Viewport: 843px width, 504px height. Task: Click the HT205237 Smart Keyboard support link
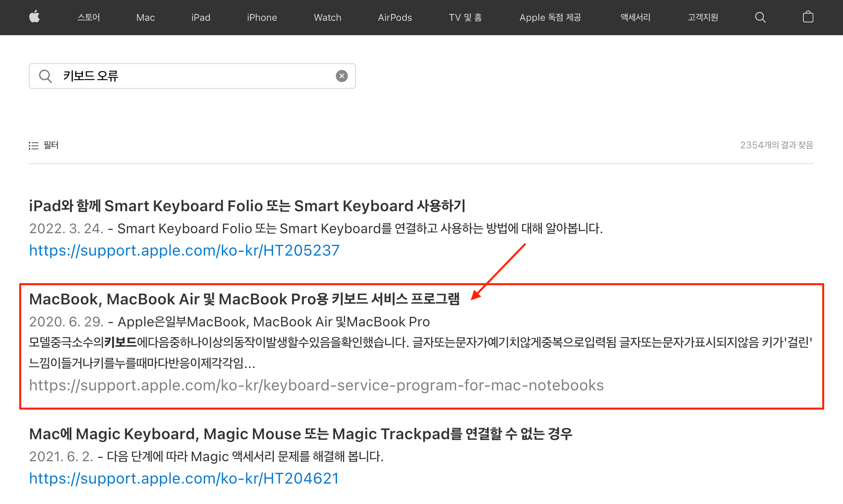point(184,250)
